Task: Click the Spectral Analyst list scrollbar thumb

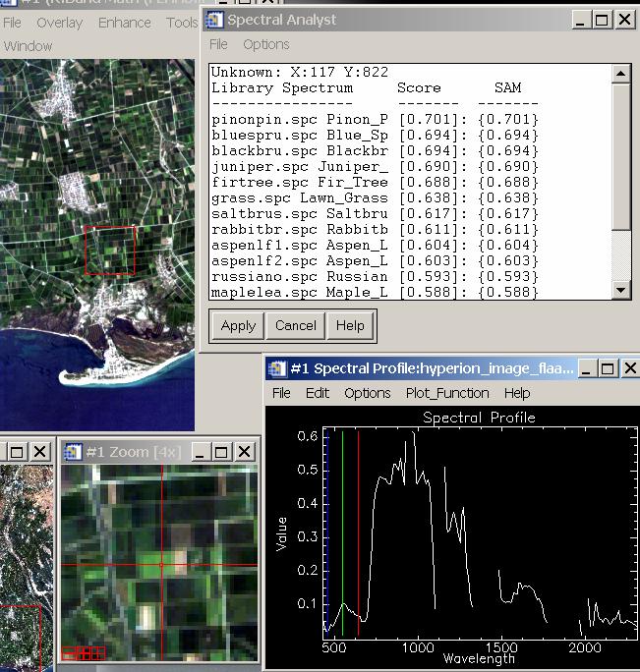Action: point(620,157)
